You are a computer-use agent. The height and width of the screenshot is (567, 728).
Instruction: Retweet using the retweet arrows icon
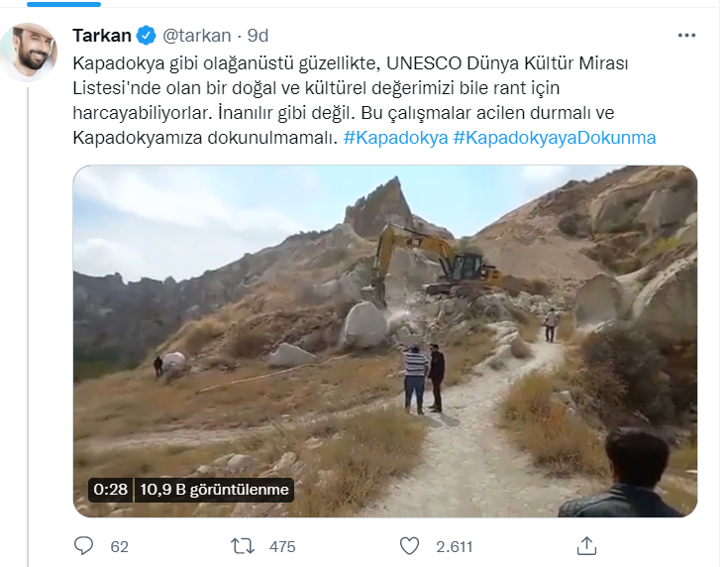coord(243,546)
